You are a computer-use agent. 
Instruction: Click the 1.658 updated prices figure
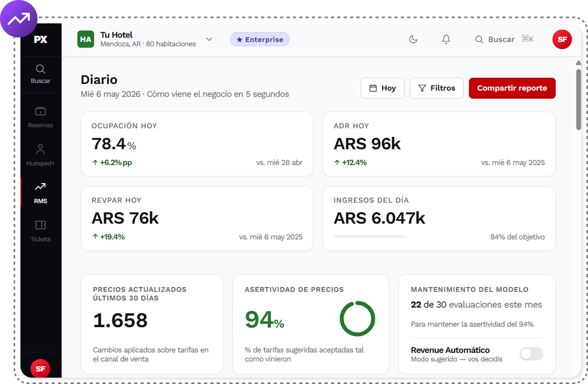[x=120, y=320]
